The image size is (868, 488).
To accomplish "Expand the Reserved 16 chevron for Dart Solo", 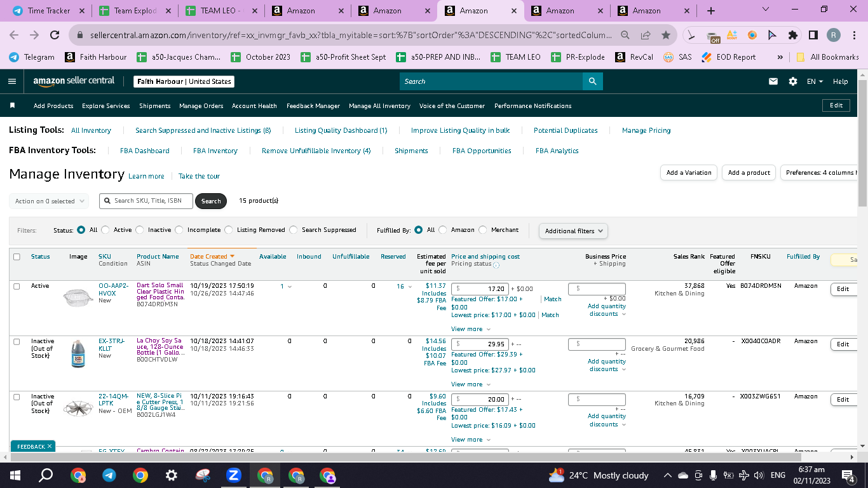I will point(410,287).
